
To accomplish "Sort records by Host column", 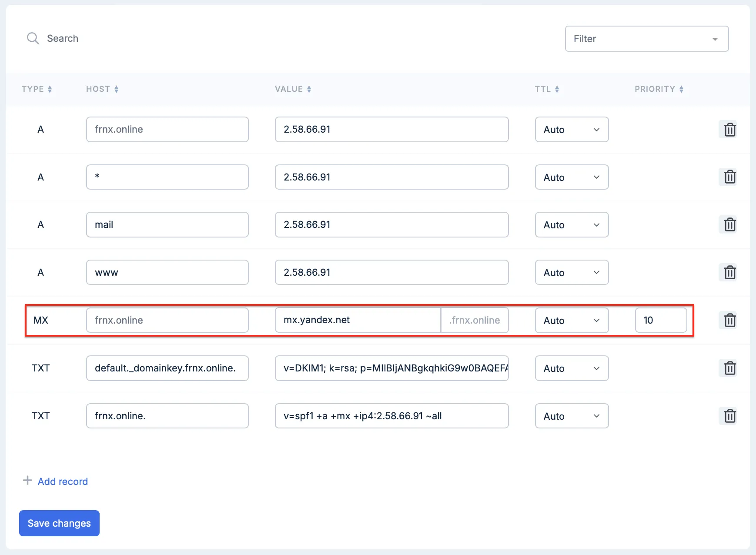I will [x=102, y=89].
